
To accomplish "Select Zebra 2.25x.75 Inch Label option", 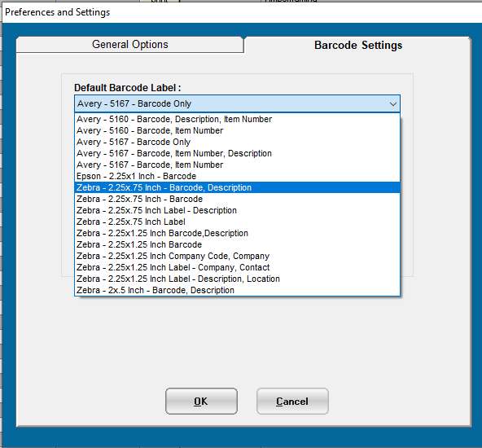I will tap(237, 222).
